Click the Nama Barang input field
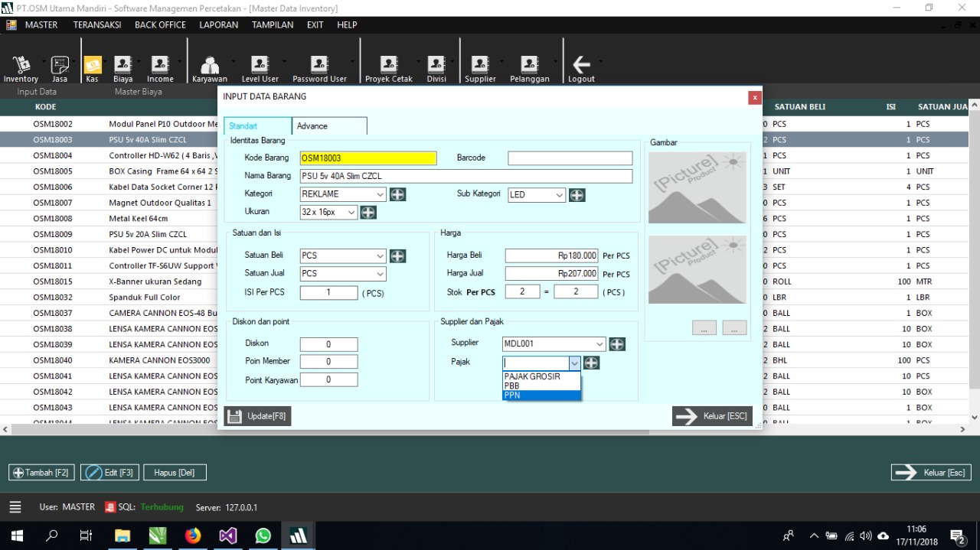 click(466, 176)
